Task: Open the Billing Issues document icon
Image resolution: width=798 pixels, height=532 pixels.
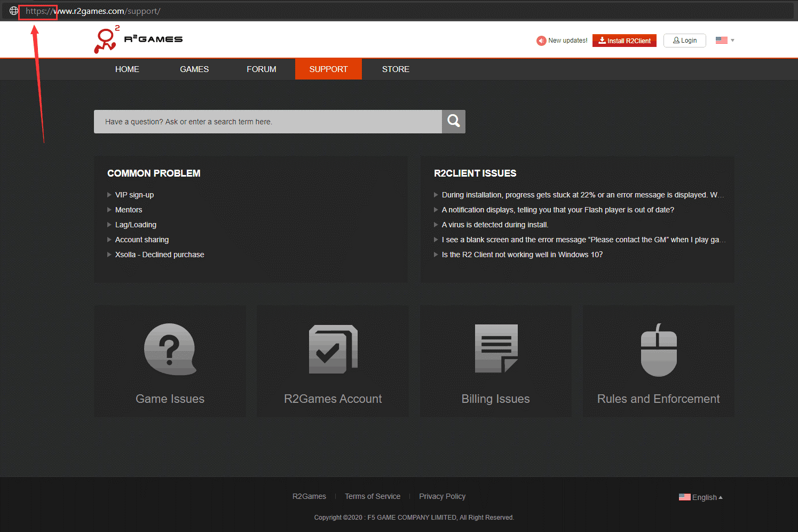Action: (496, 348)
